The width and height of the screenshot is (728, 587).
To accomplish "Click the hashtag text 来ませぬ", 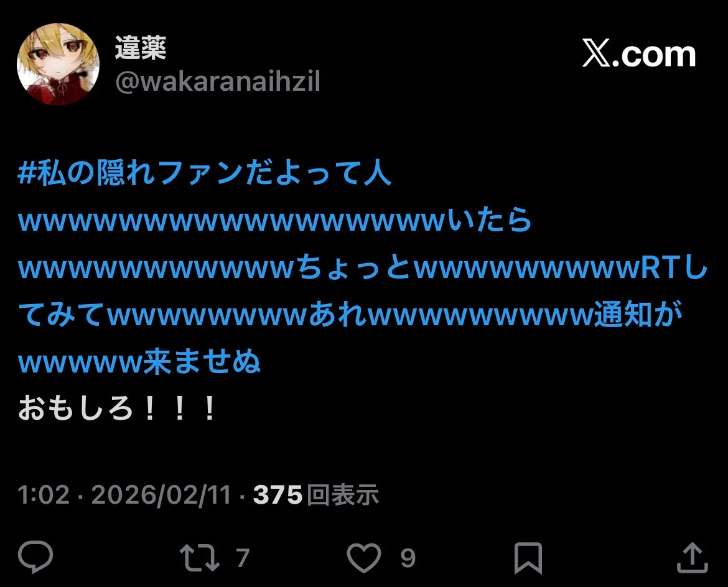I will (x=202, y=361).
